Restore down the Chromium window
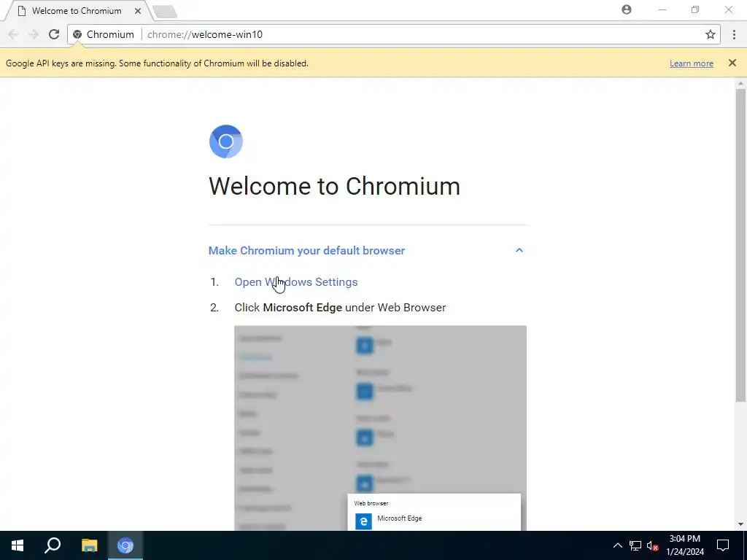Viewport: 747px width, 560px height. click(695, 9)
